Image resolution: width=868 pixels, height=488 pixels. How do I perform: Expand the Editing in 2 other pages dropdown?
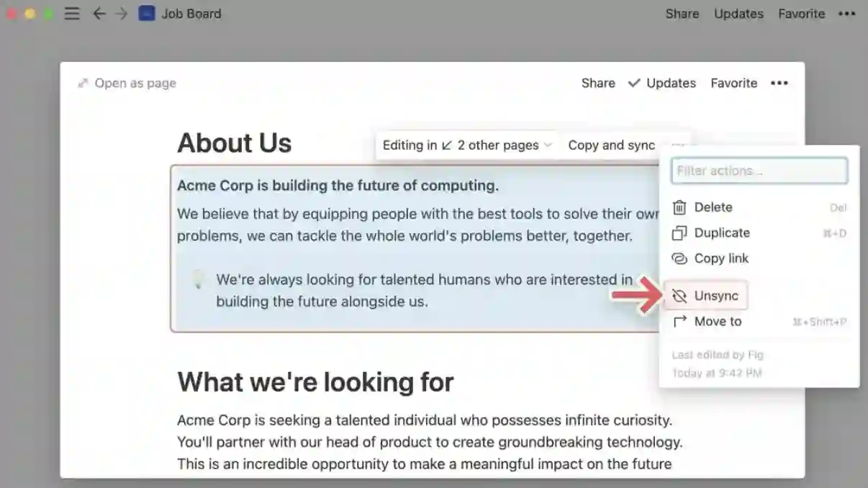click(467, 145)
